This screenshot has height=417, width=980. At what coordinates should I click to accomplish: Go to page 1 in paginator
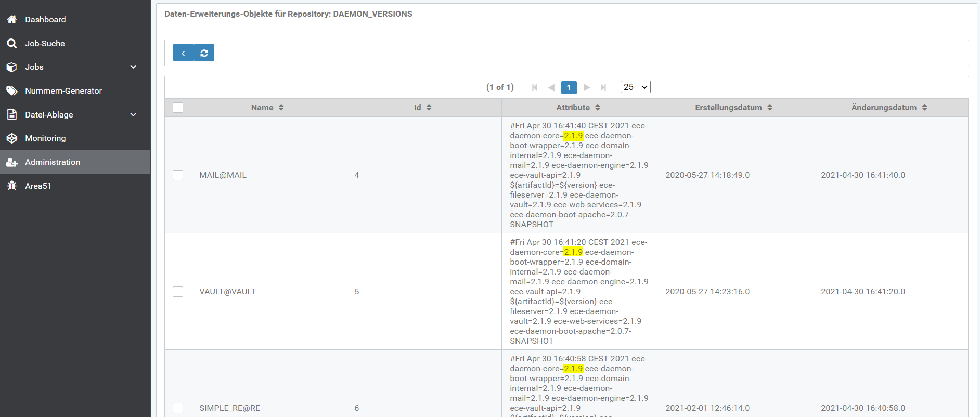pos(569,87)
